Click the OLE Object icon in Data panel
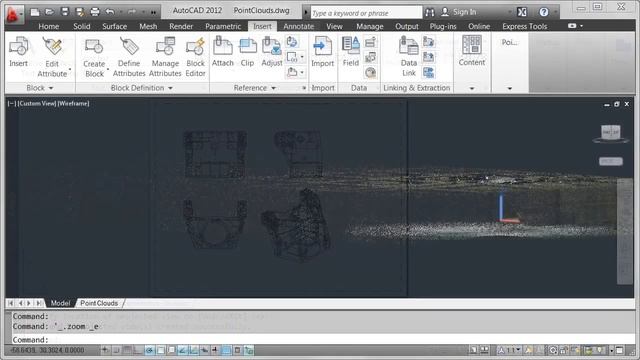640x360 pixels. click(x=370, y=57)
